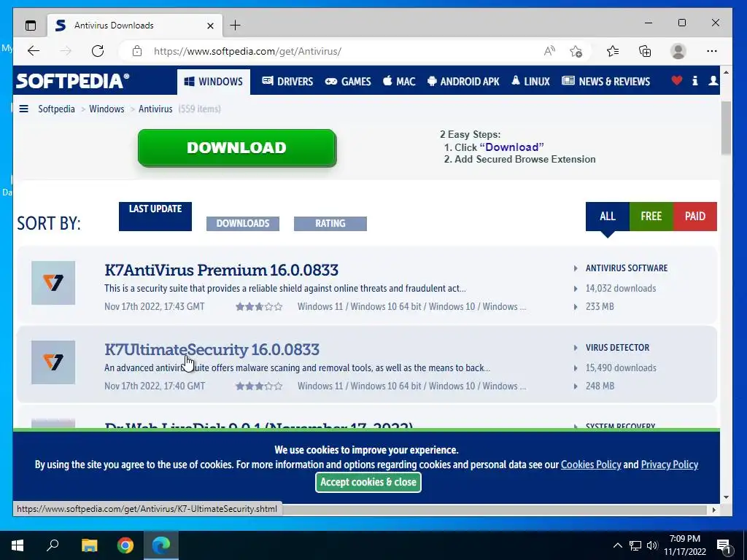Accept cookies & close the banner
This screenshot has width=747, height=560.
368,483
